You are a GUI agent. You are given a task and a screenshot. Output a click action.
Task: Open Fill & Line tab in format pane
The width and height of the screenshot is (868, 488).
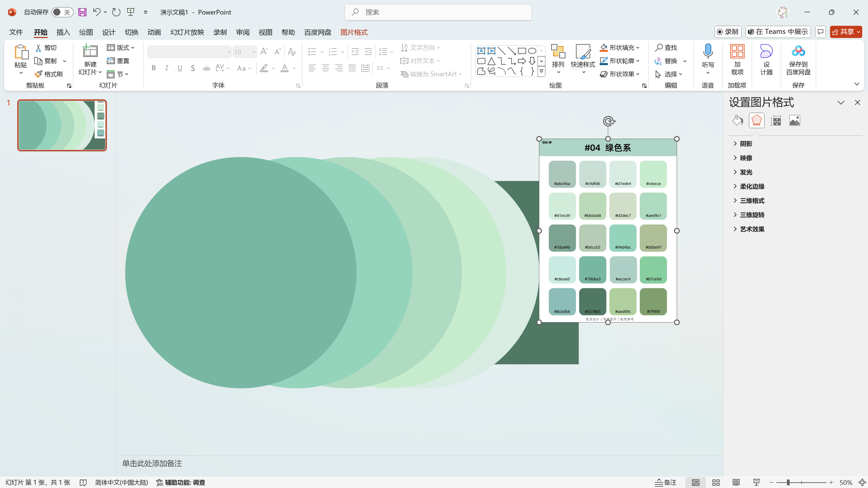(737, 120)
